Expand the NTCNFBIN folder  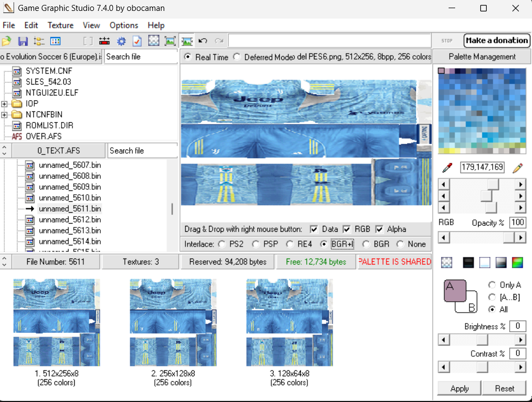click(x=4, y=115)
